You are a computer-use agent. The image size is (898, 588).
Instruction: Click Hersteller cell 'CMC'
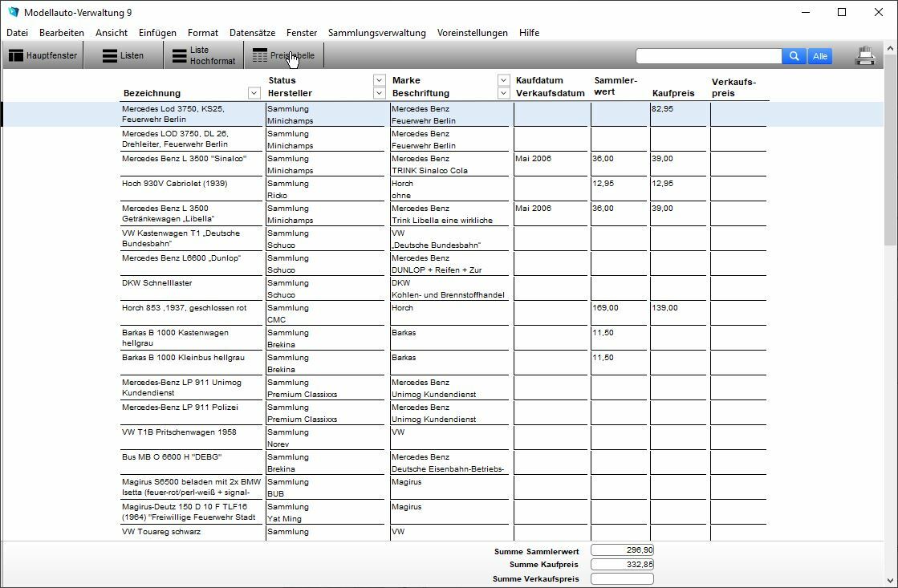[277, 320]
